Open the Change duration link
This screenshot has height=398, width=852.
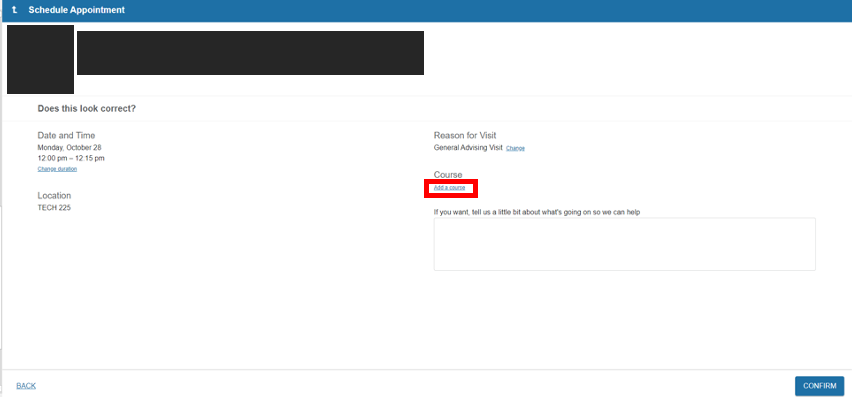[57, 169]
